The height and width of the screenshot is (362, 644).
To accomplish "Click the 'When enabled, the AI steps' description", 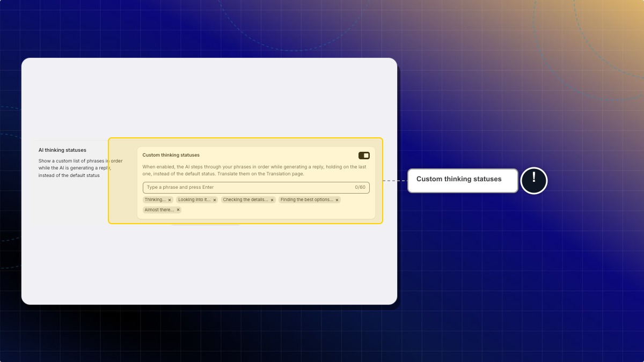I will [254, 171].
